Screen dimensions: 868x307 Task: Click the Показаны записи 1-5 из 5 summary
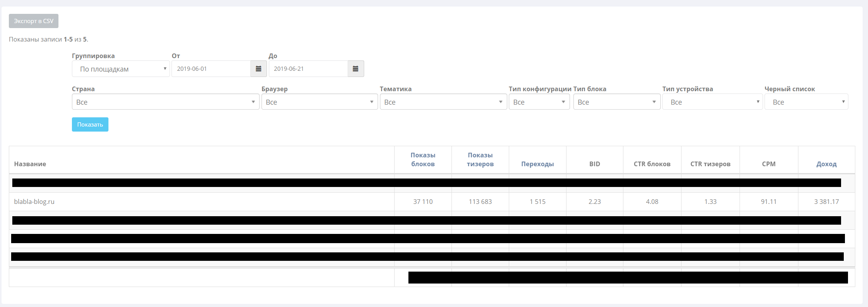(x=48, y=39)
